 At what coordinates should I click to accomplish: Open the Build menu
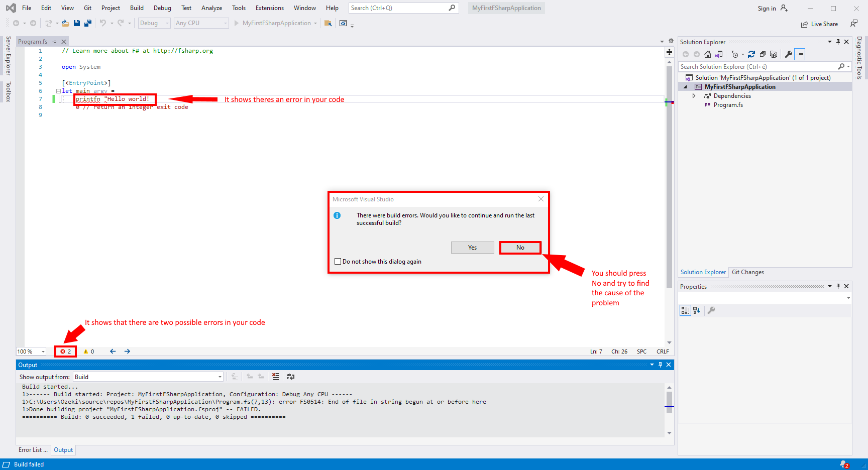[137, 8]
